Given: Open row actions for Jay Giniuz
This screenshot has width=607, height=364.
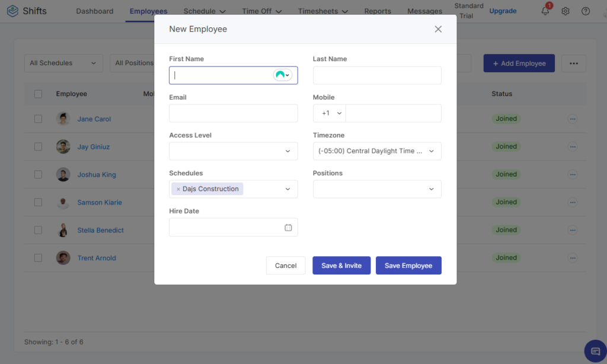Looking at the screenshot, I should coord(572,147).
